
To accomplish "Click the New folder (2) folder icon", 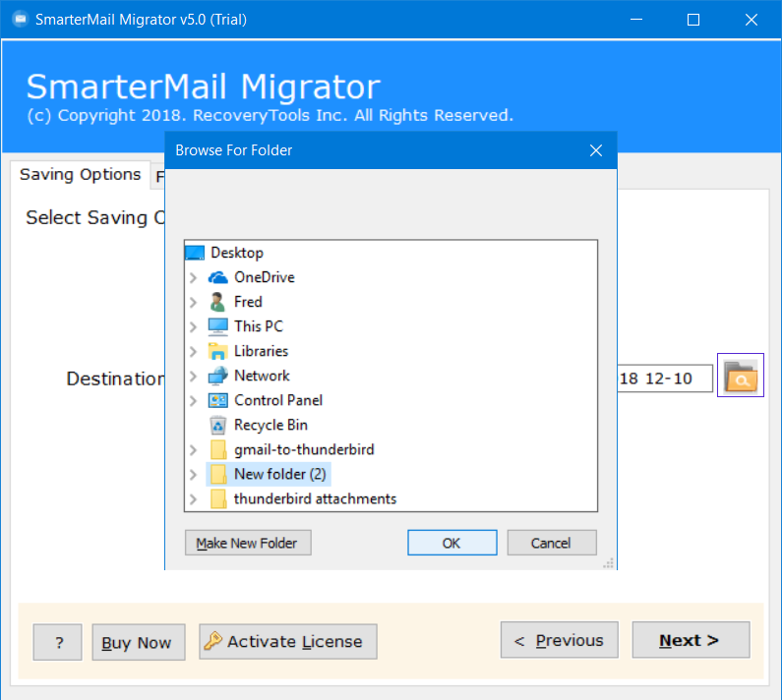I will [x=218, y=474].
